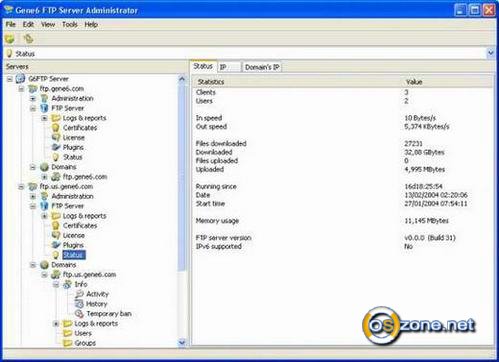
Task: Select Administration icon under ftp.us.gene6.com
Action: pyautogui.click(x=44, y=196)
